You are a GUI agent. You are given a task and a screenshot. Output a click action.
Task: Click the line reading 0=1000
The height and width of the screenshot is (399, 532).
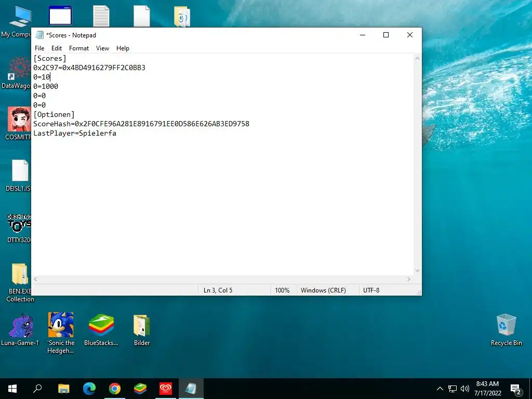[x=46, y=86]
